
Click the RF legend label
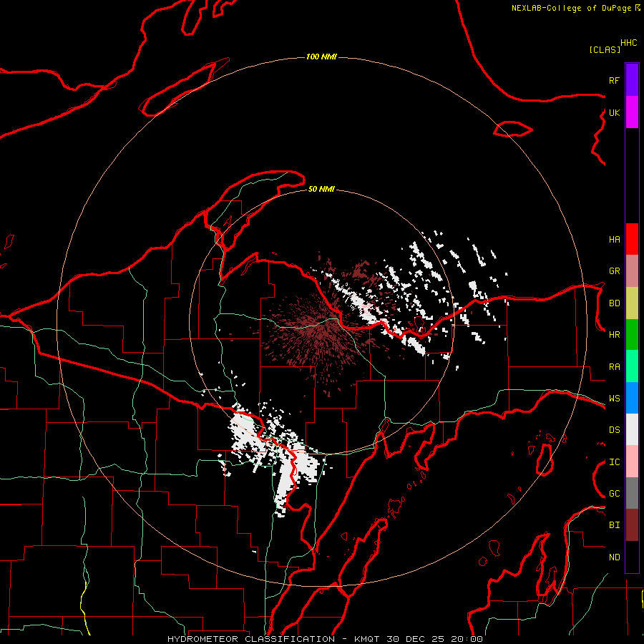point(614,80)
